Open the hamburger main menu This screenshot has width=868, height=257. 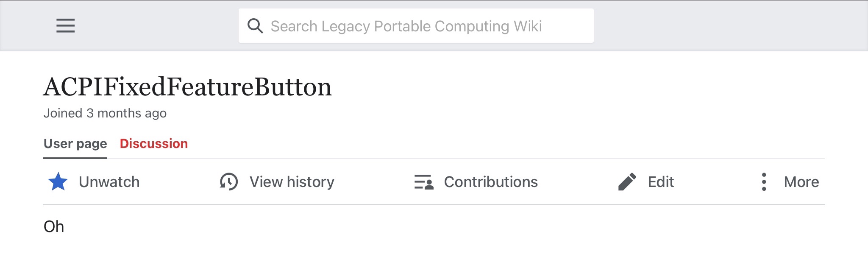point(66,26)
